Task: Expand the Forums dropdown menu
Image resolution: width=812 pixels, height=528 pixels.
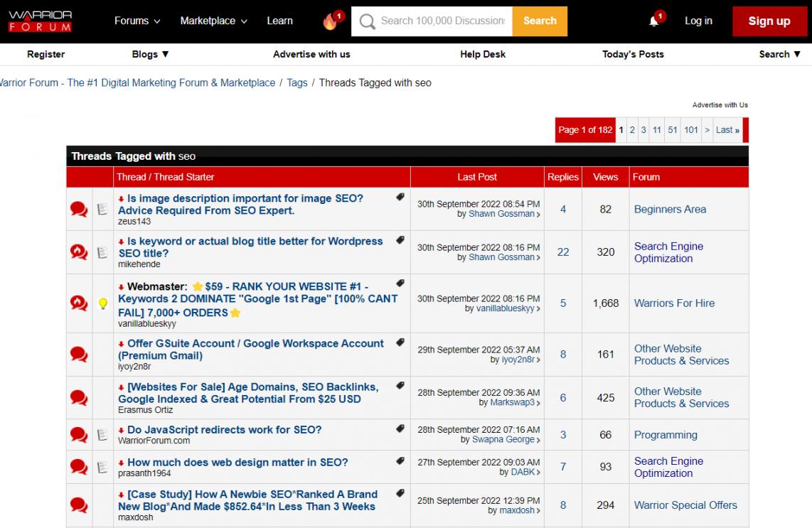Action: click(137, 21)
